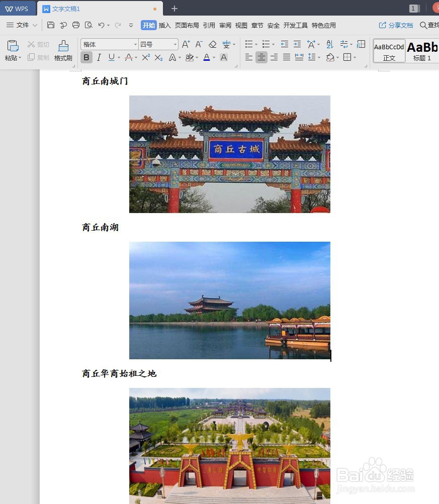The width and height of the screenshot is (439, 504).
Task: Increase paragraph indent
Action: [297, 44]
